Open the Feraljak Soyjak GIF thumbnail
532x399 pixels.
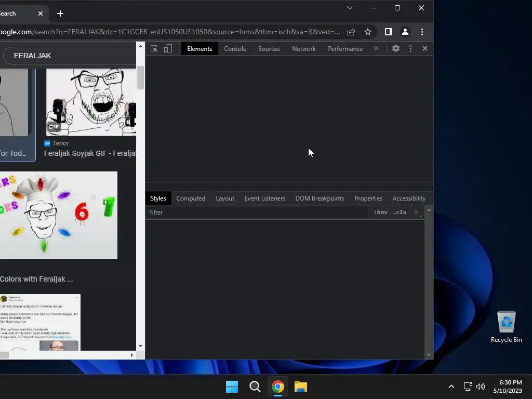pyautogui.click(x=91, y=102)
